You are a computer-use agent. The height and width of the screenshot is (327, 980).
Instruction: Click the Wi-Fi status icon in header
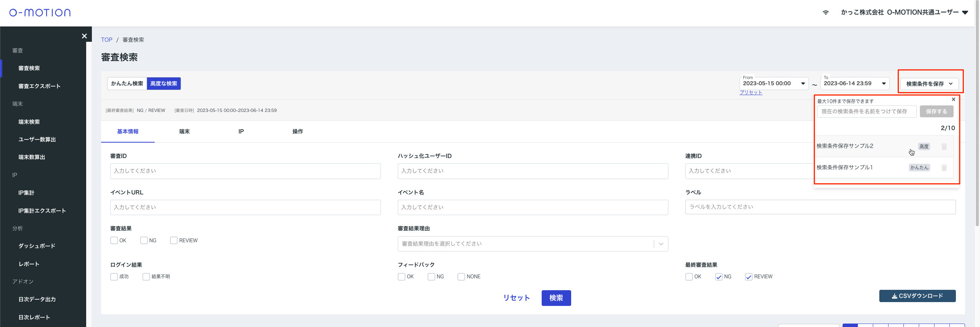(x=826, y=13)
